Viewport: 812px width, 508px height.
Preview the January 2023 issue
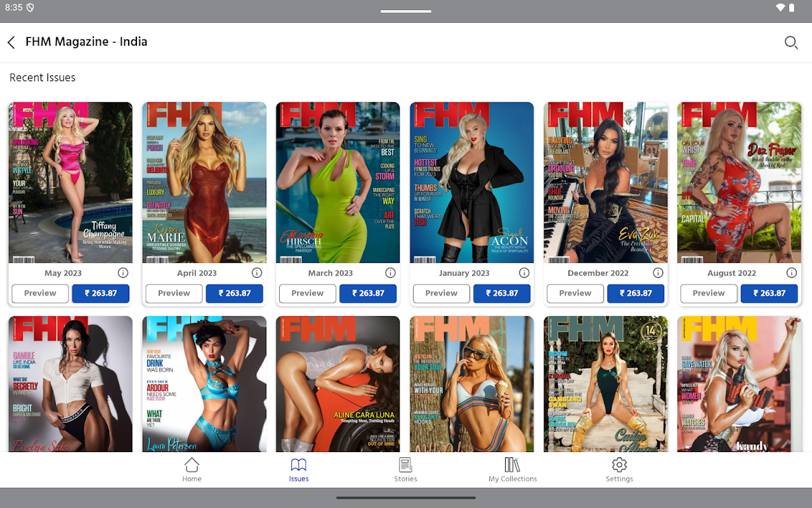(442, 293)
